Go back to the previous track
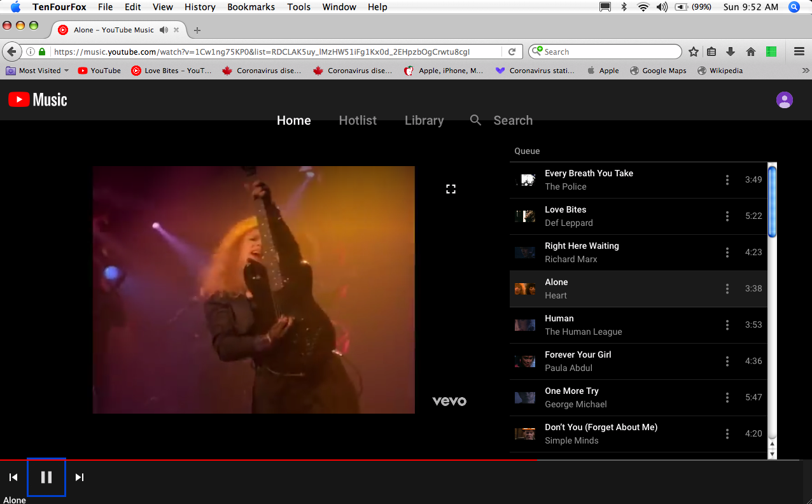This screenshot has height=504, width=812. [x=13, y=477]
